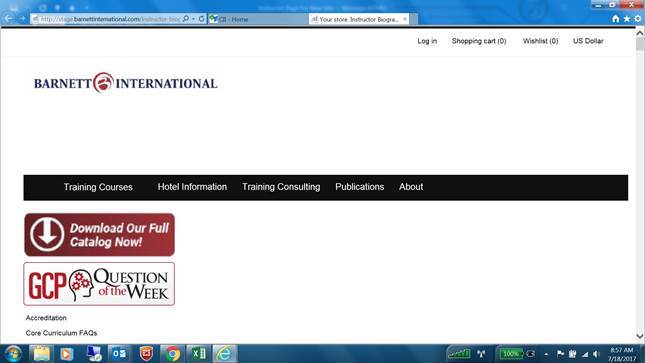Click the 'GCP Question of the Week' banner
The image size is (645, 363).
[99, 284]
